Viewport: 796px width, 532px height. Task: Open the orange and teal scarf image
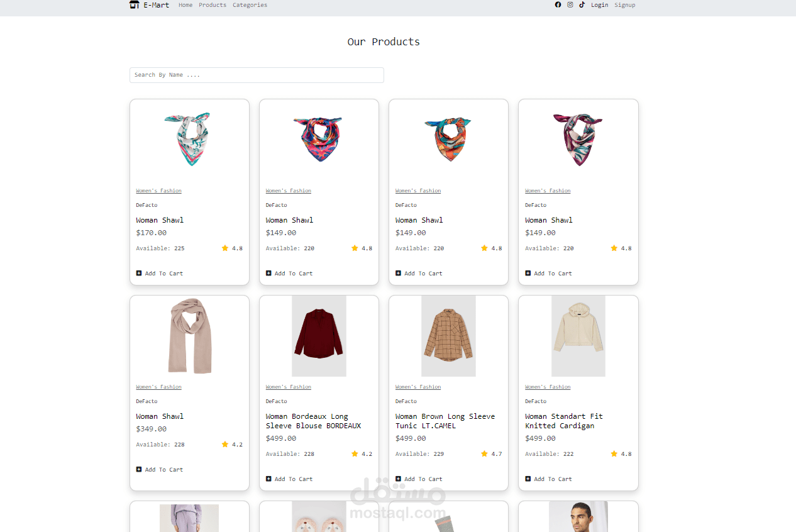pyautogui.click(x=448, y=139)
